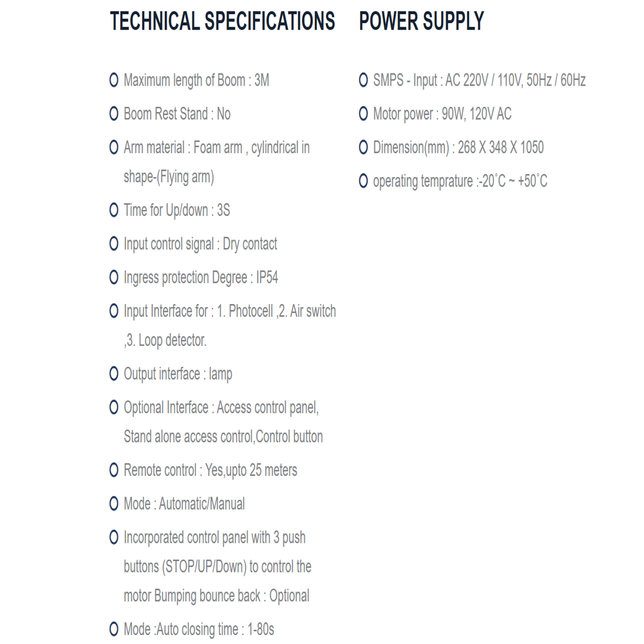Click the Output interface lamp line
The height and width of the screenshot is (644, 644).
point(178,374)
